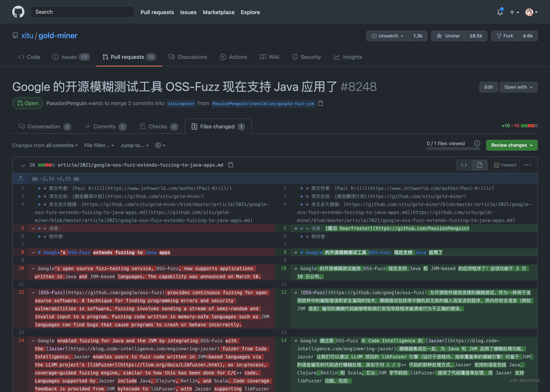Switch to the Wiki tab
Image resolution: width=550 pixels, height=392 pixels.
pyautogui.click(x=269, y=57)
